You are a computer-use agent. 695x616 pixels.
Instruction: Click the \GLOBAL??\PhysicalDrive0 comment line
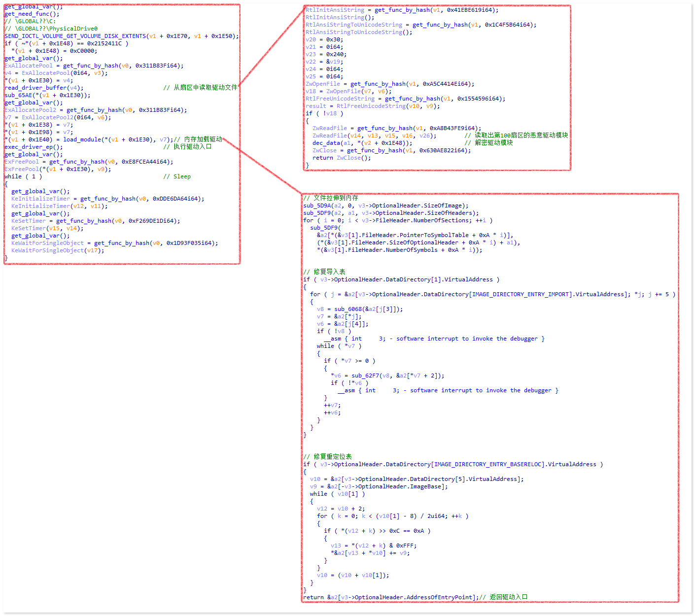[51, 29]
